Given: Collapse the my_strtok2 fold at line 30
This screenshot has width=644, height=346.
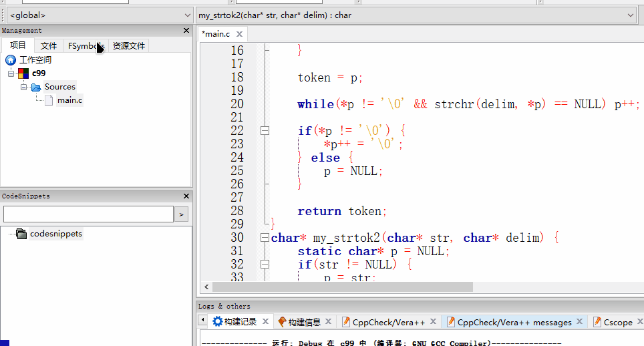Looking at the screenshot, I should pos(265,238).
